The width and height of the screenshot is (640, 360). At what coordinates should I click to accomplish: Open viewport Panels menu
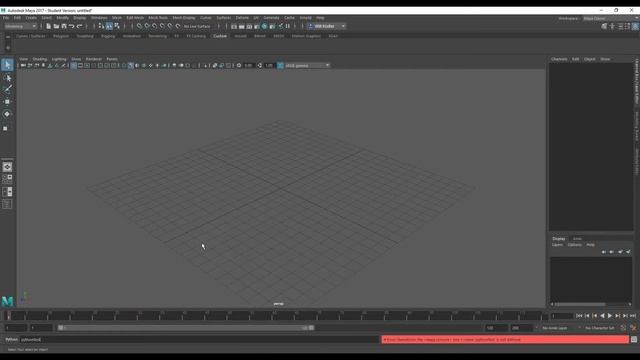[x=112, y=59]
